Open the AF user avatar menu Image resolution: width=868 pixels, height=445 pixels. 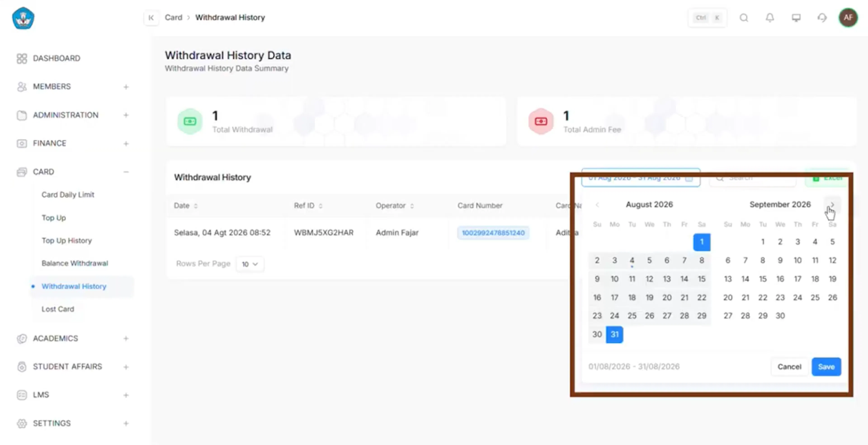point(848,17)
